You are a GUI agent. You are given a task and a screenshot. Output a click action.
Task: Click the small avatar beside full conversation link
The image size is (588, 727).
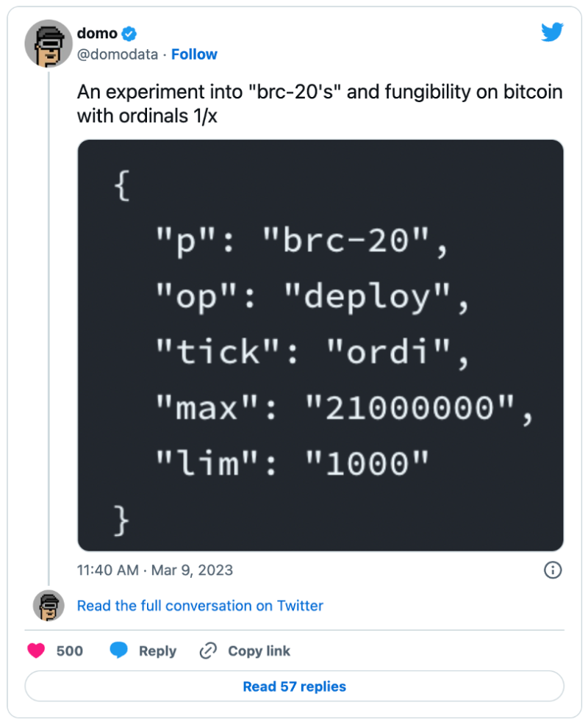coord(48,605)
